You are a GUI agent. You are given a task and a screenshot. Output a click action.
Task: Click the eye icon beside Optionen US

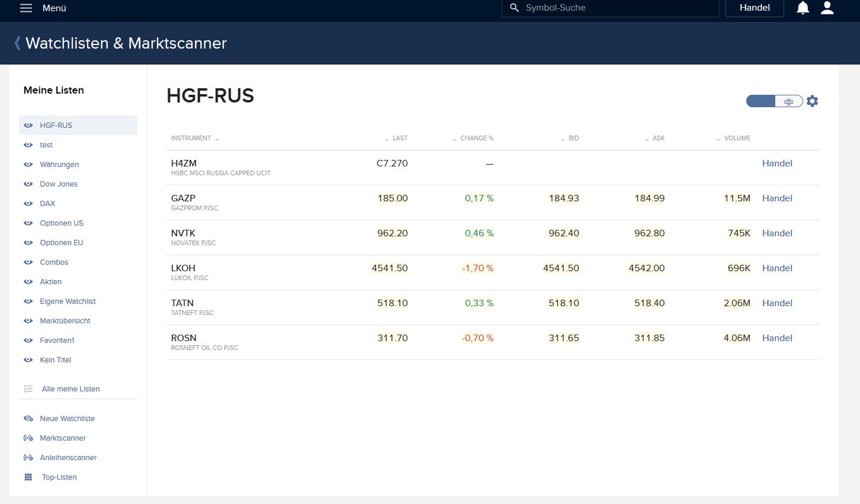click(x=28, y=223)
